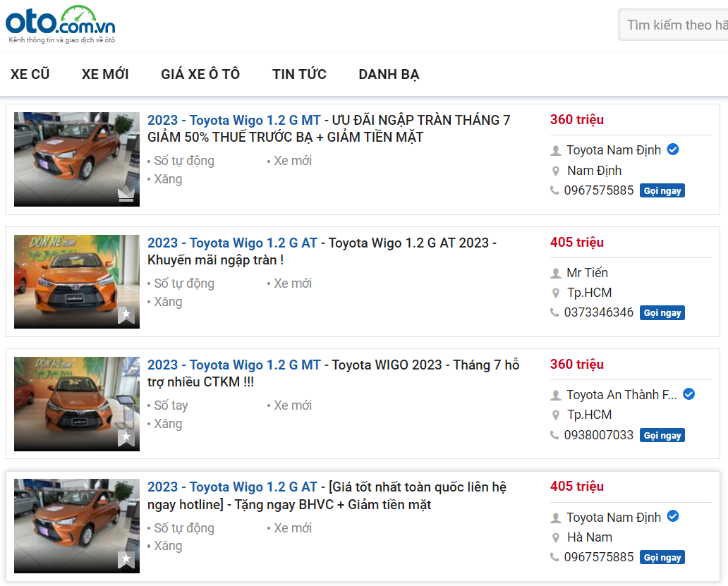Open the XE MỚI menu

click(105, 74)
